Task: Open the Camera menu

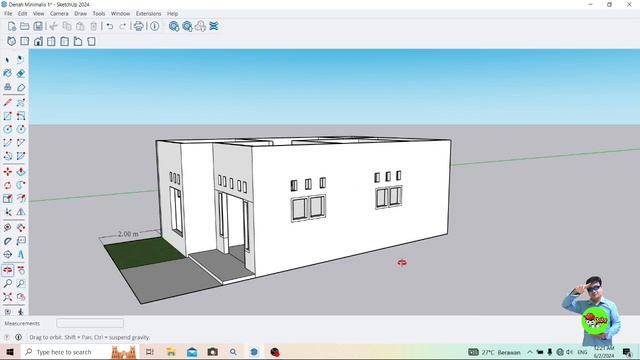Action: click(59, 13)
